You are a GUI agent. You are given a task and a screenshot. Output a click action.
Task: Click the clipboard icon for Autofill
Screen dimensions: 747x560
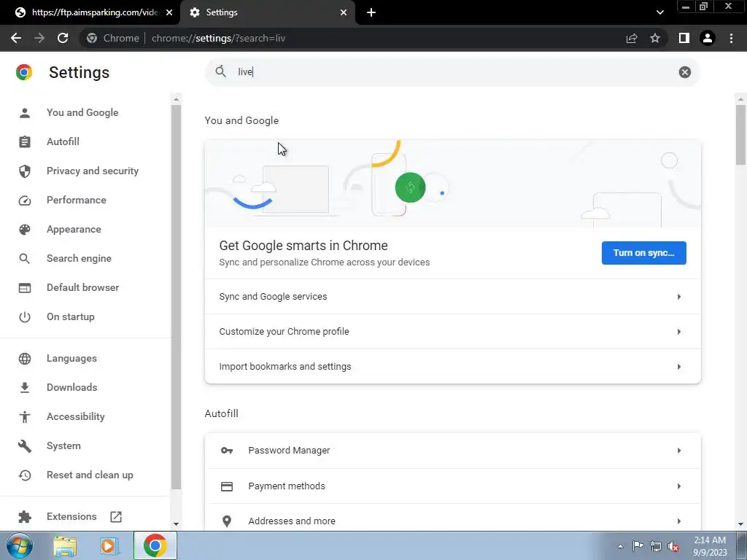(x=25, y=142)
